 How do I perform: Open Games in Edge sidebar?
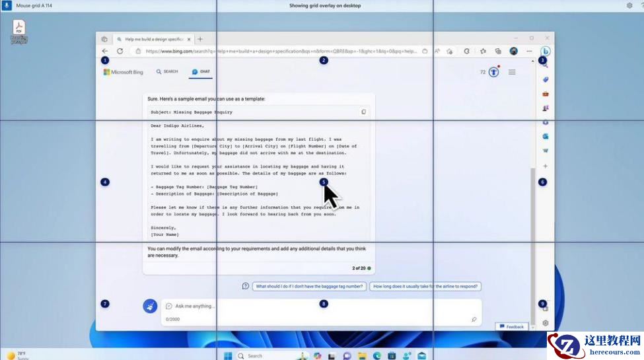coord(546,108)
